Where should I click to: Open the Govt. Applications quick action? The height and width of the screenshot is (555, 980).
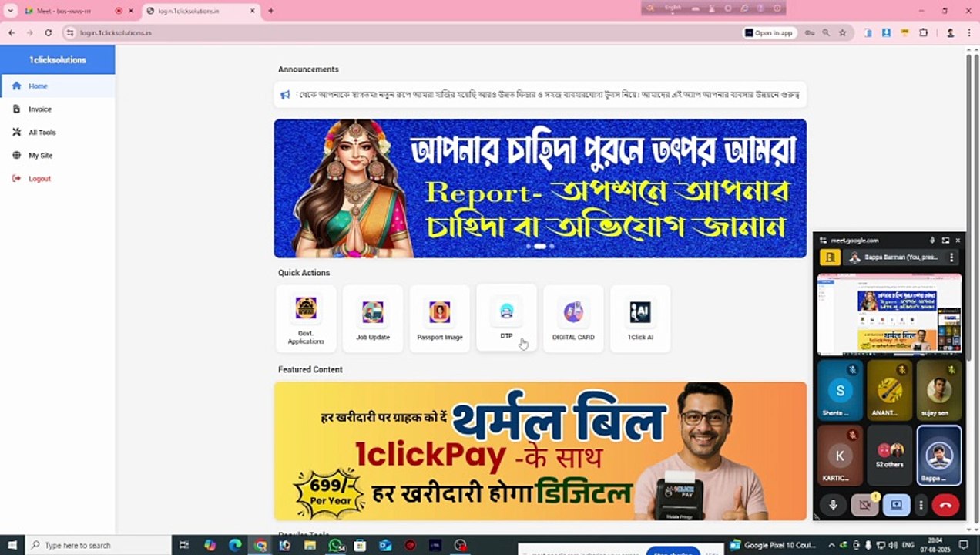[x=306, y=318]
